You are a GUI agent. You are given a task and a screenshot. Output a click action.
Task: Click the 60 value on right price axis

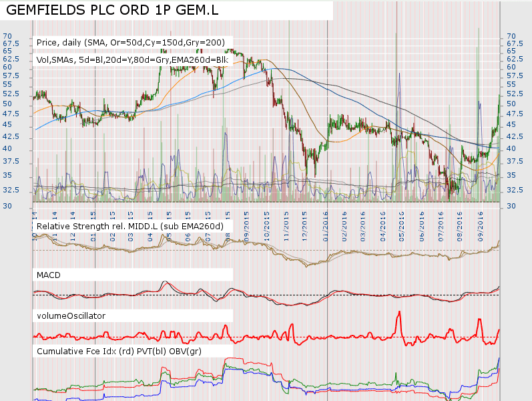click(x=511, y=67)
